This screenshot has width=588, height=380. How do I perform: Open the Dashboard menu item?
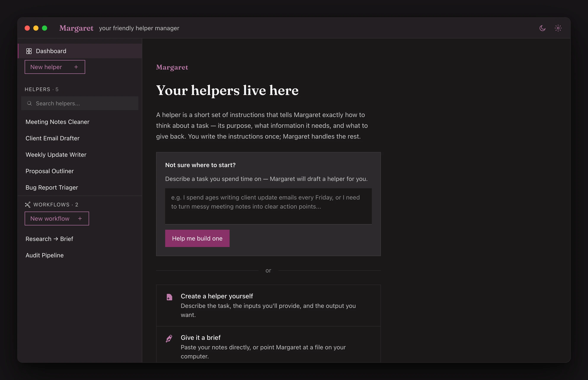pos(80,51)
